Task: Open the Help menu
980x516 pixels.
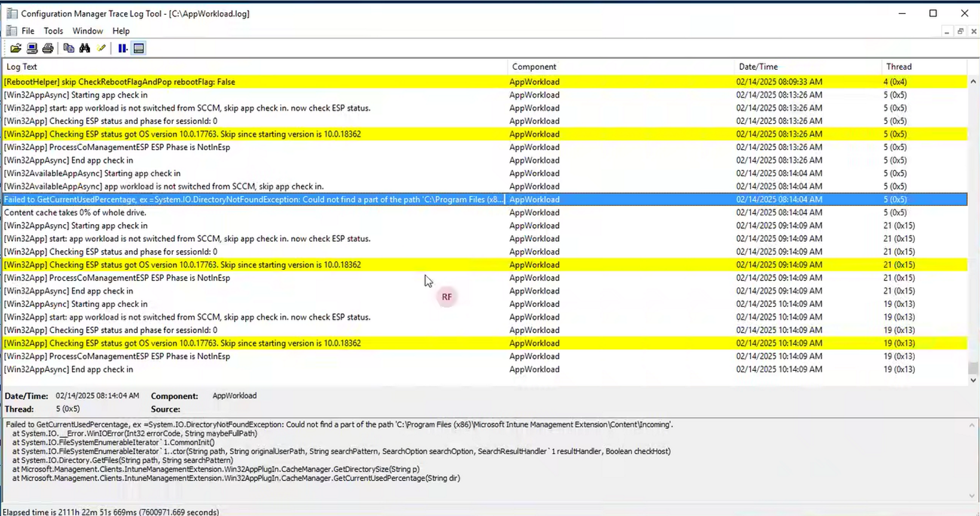Action: point(121,31)
